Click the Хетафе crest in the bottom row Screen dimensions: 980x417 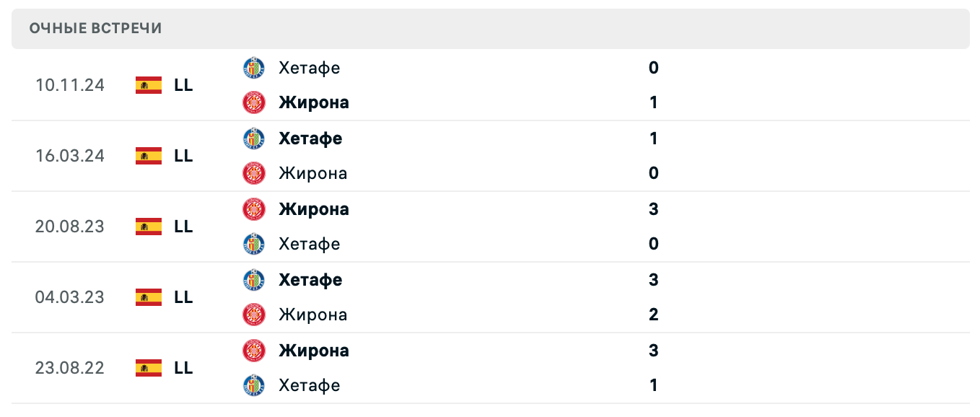[254, 385]
